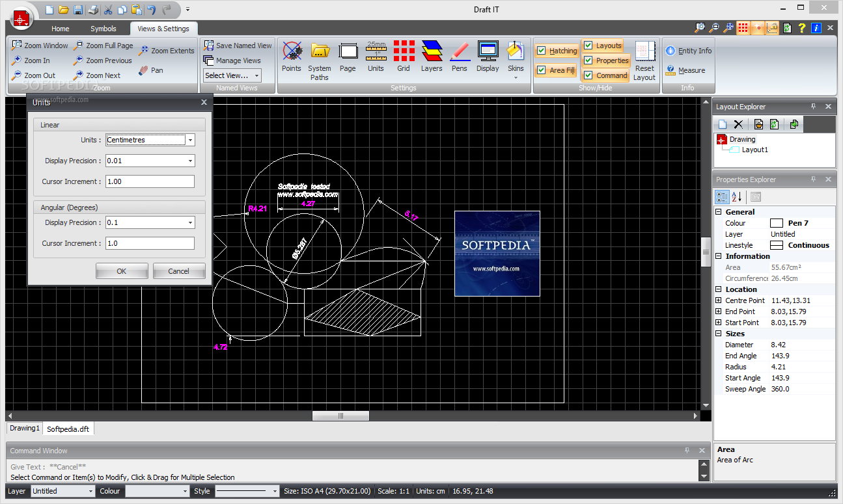Toggle the Properties checkbox

tap(606, 60)
